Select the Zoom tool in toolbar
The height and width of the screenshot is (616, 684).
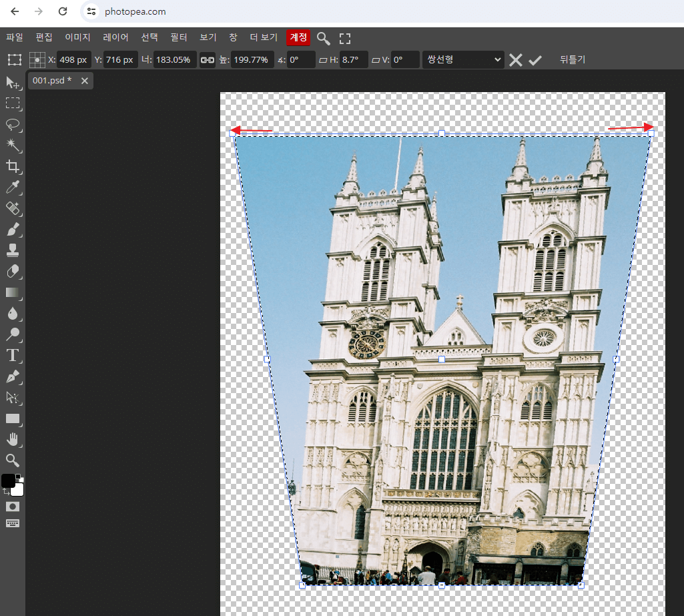pyautogui.click(x=12, y=460)
